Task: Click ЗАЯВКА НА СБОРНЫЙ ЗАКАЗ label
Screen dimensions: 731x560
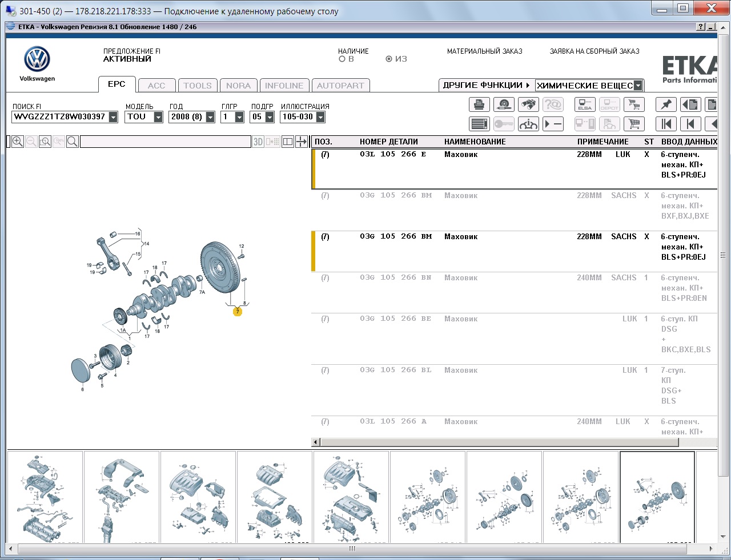Action: (x=595, y=51)
